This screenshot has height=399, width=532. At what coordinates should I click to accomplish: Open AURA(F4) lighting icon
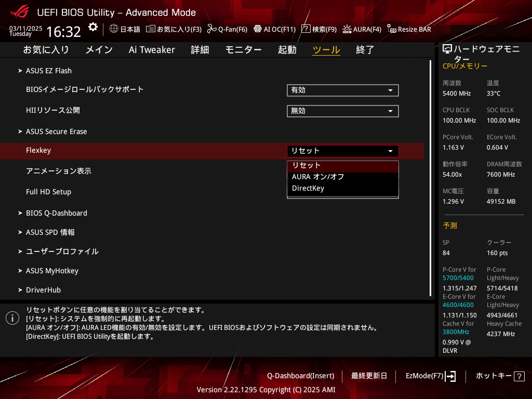click(347, 29)
